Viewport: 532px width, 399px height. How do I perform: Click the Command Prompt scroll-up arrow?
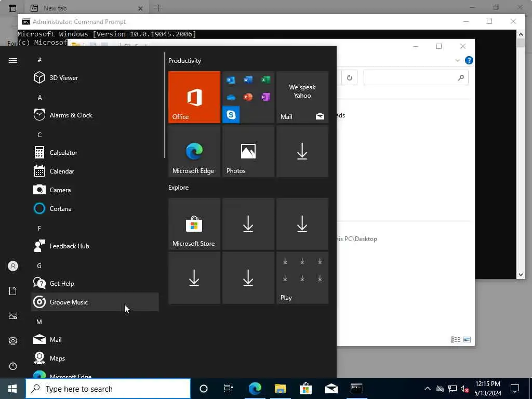click(521, 34)
